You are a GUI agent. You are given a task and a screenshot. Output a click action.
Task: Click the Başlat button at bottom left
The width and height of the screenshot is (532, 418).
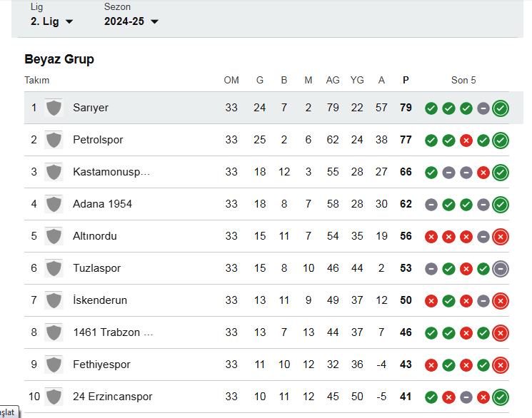coord(9,412)
